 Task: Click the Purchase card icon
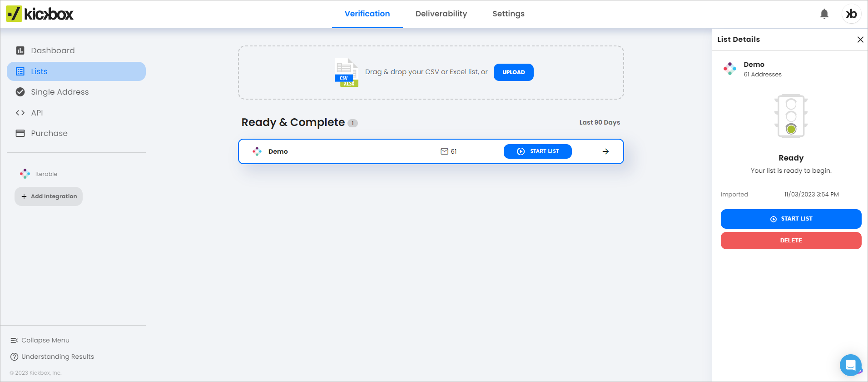[x=20, y=133]
